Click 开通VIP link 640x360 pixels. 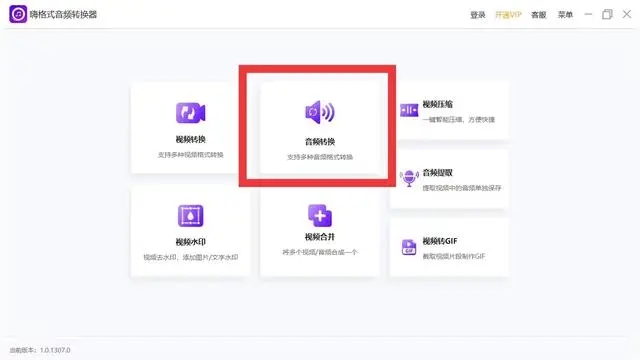[508, 15]
